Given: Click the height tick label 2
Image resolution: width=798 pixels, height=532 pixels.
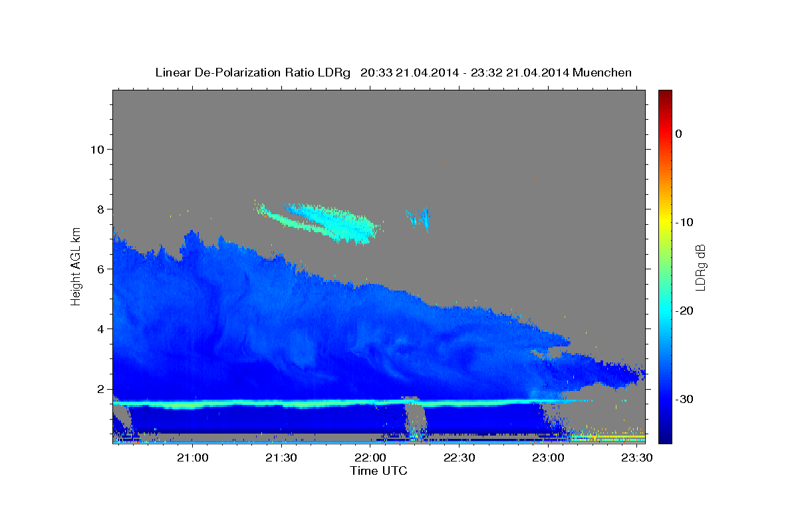Looking at the screenshot, I should tap(100, 389).
